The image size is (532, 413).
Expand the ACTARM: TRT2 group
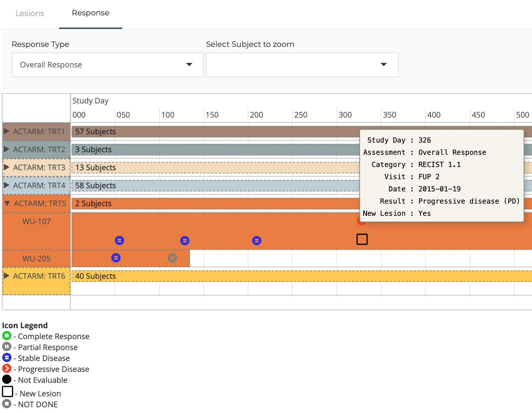(x=6, y=149)
